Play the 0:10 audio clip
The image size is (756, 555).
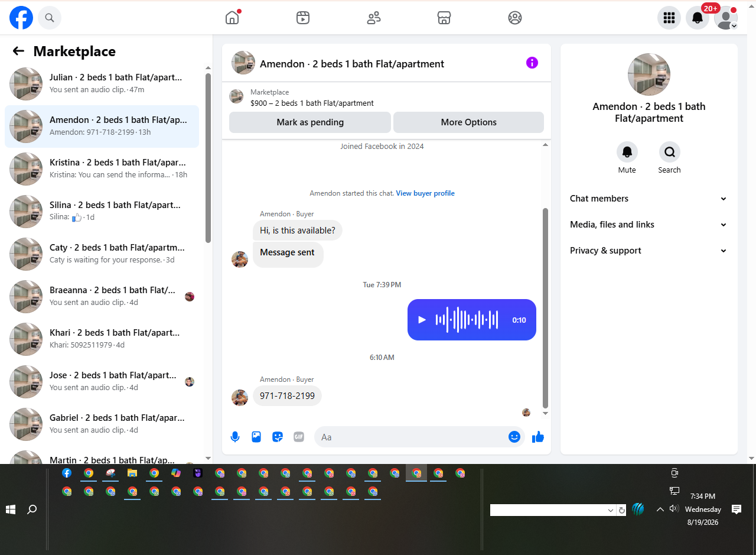point(422,320)
